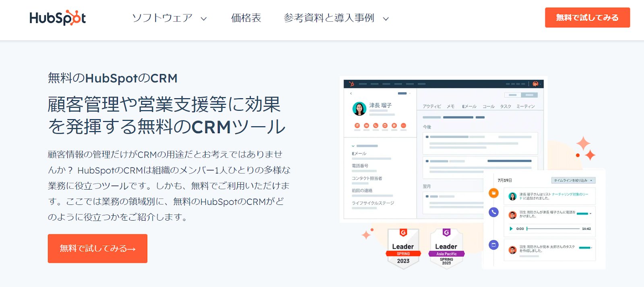
Task: Click 津長 瑠子's avatar in the list entry
Action: tap(512, 196)
